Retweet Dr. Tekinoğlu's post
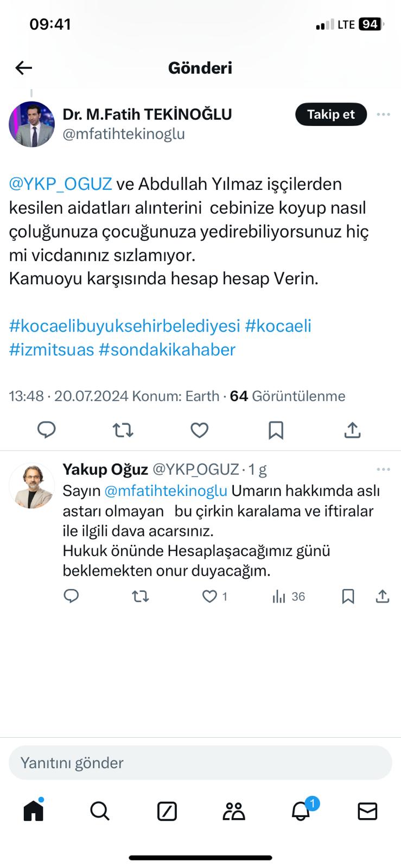The width and height of the screenshot is (401, 868). [x=123, y=430]
